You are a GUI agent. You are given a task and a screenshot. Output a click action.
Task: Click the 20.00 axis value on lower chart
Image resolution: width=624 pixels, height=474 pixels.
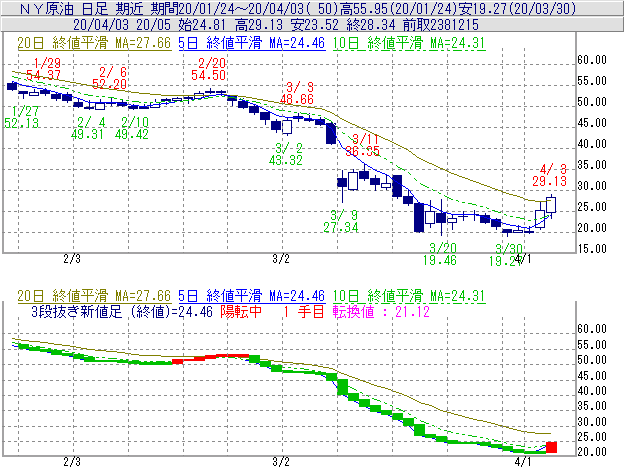click(x=592, y=452)
